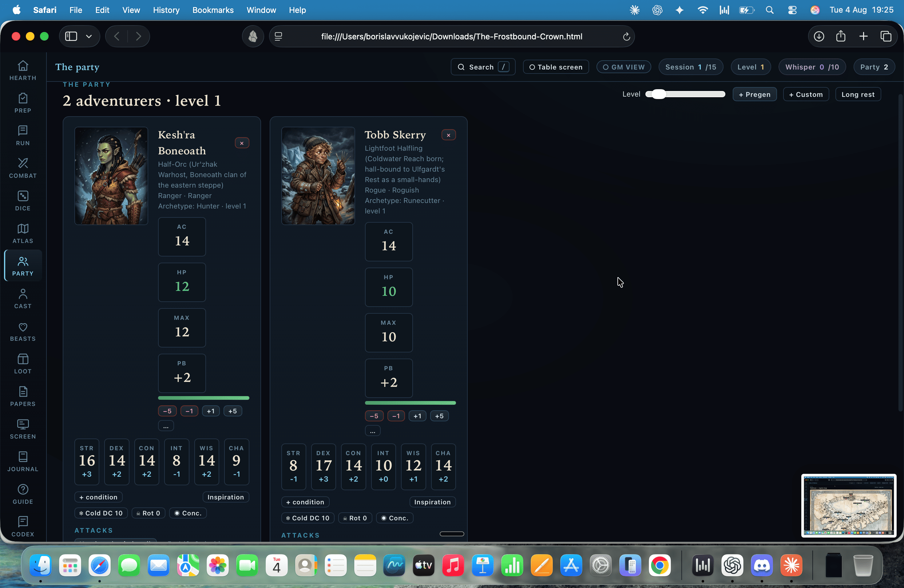Image resolution: width=904 pixels, height=588 pixels.
Task: Open the Journal section
Action: click(23, 462)
